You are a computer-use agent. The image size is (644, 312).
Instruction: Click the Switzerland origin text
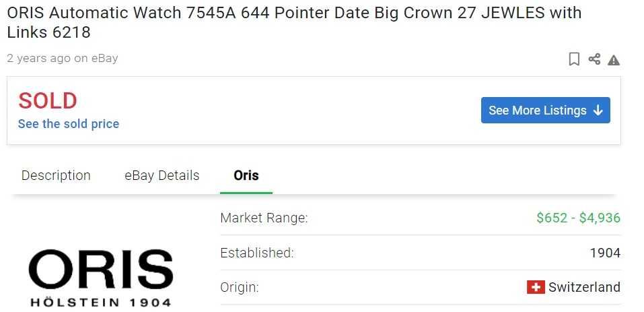click(x=584, y=287)
